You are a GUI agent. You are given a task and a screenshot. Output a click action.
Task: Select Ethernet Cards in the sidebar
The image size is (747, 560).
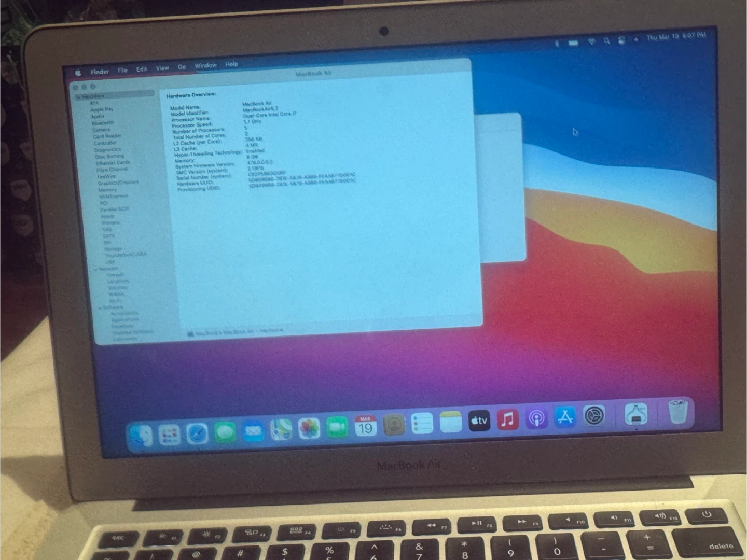point(113,162)
